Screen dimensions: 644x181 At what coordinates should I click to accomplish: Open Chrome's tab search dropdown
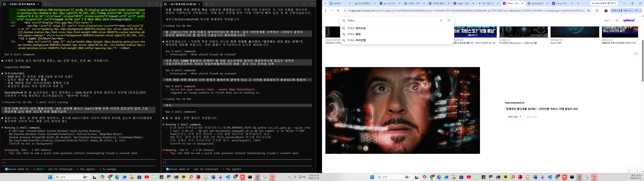point(325,4)
